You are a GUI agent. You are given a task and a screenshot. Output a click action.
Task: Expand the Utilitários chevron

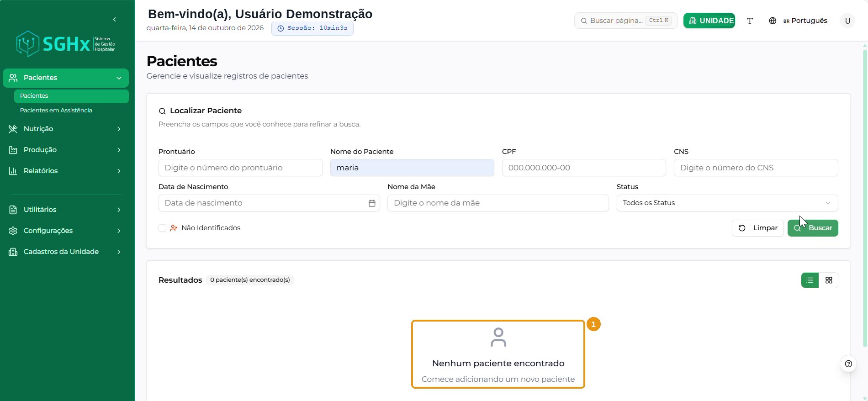pos(119,210)
